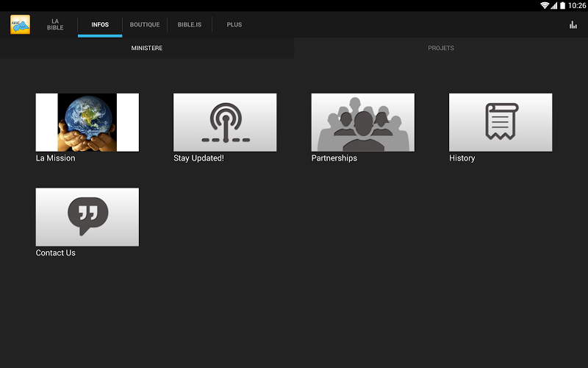Screen dimensions: 588x368
Task: Go to the Bible.is tab
Action: click(x=190, y=24)
